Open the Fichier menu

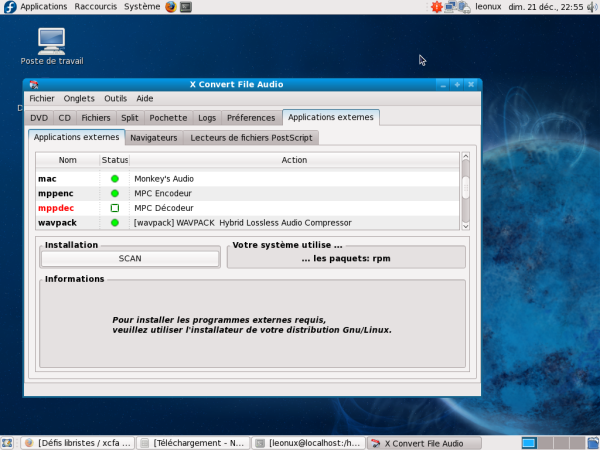click(42, 98)
